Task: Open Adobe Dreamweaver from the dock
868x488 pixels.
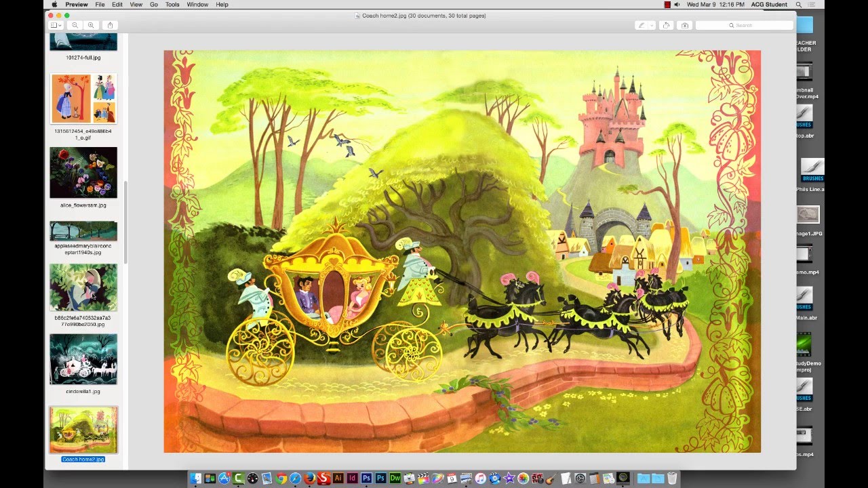Action: tap(395, 479)
